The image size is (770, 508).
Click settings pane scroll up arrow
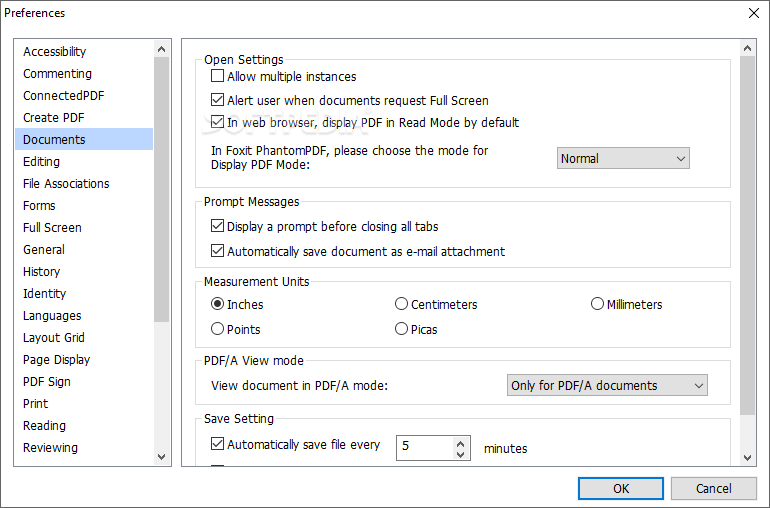[747, 48]
